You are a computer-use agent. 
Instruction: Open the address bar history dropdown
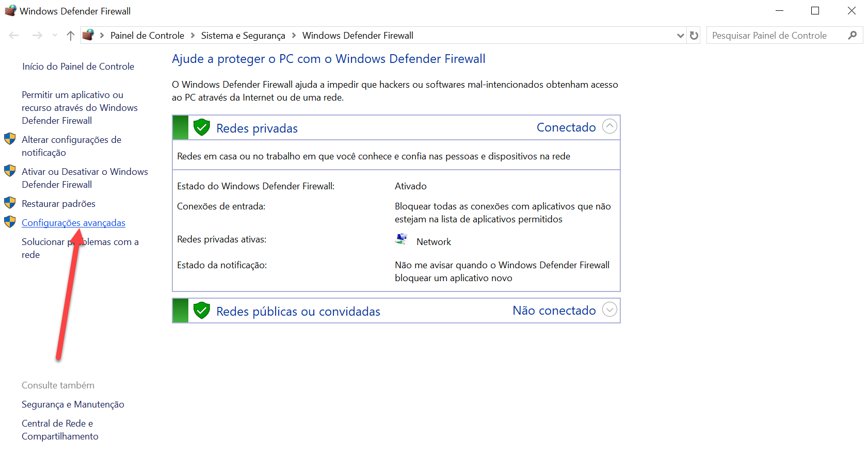point(680,36)
